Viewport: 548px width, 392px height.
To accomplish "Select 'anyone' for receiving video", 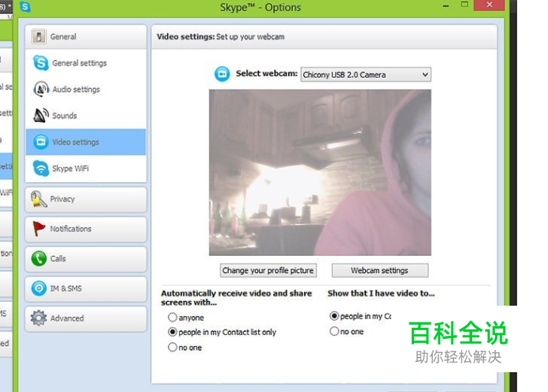I will pyautogui.click(x=173, y=318).
